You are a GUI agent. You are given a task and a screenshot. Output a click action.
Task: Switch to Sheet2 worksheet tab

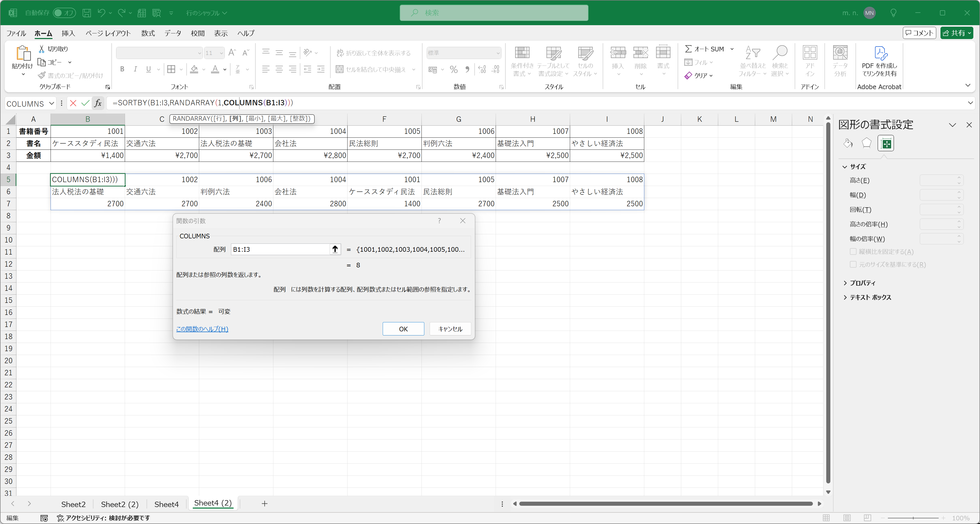point(73,504)
